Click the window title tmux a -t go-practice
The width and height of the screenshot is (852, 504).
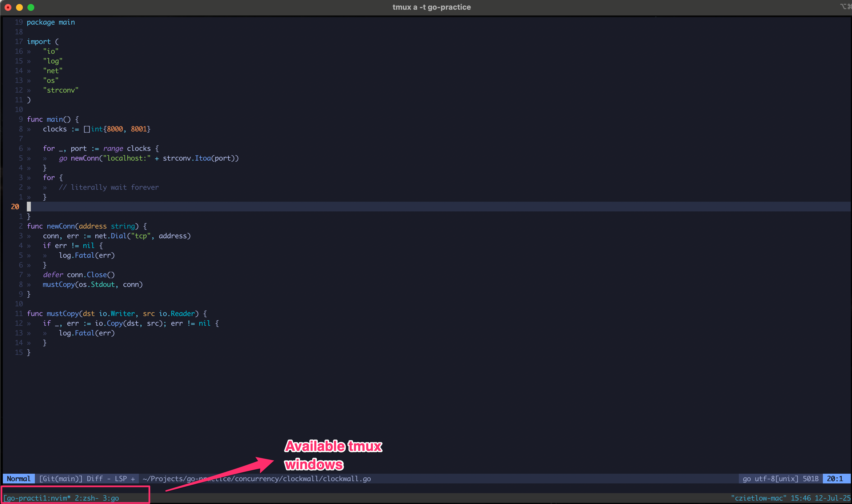432,7
